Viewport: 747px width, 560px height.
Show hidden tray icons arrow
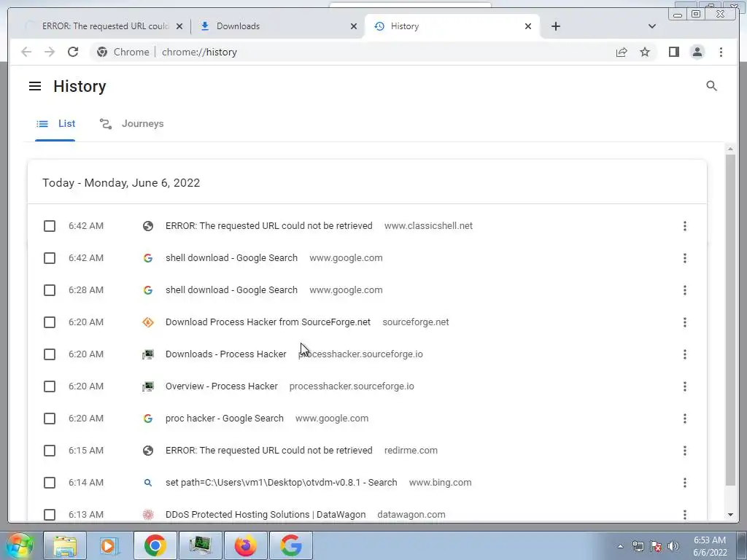(620, 546)
